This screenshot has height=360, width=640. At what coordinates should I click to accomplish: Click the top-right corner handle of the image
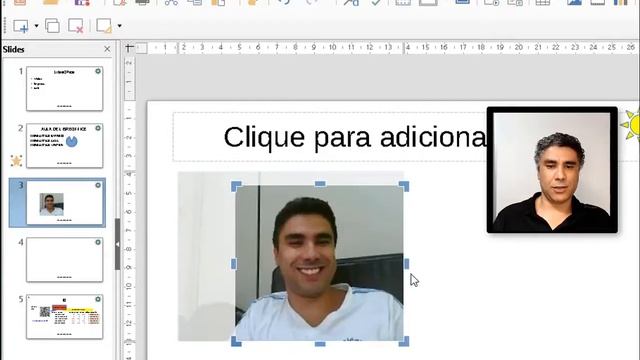pyautogui.click(x=404, y=186)
